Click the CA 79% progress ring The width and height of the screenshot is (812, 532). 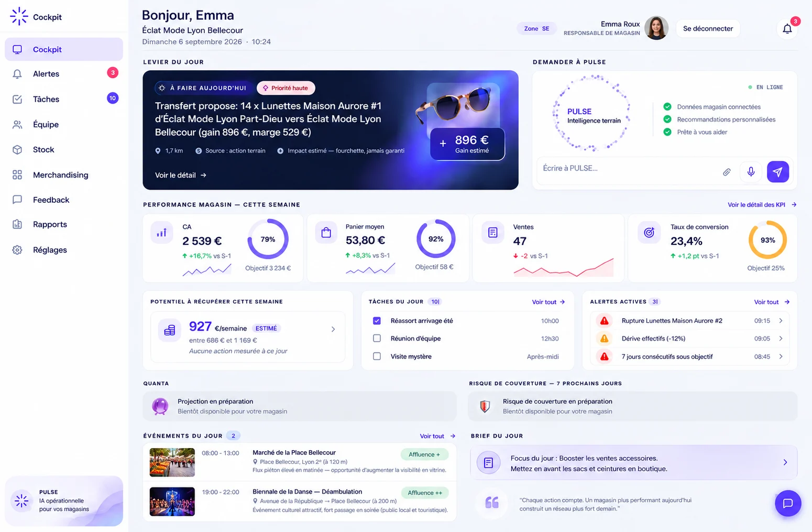click(x=268, y=239)
